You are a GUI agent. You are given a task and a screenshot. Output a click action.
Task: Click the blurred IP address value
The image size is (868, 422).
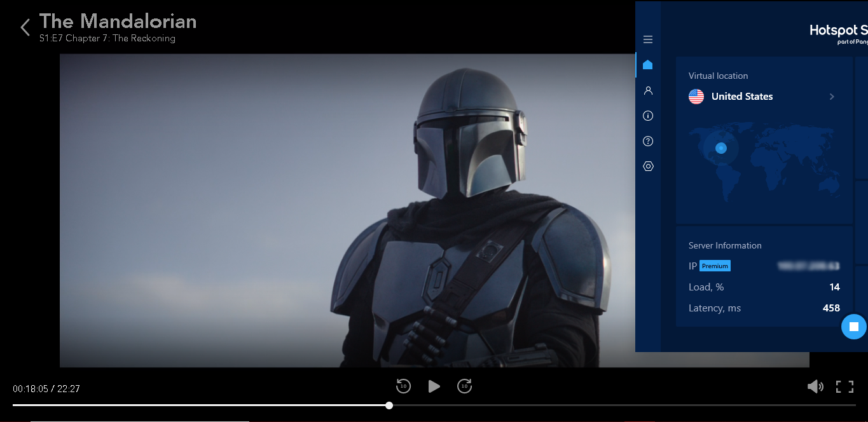[809, 266]
